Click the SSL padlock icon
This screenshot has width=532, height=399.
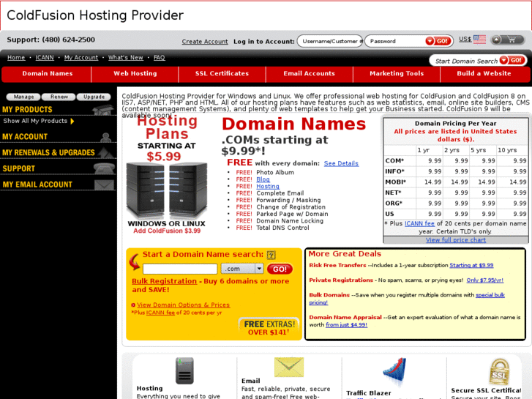tap(499, 372)
